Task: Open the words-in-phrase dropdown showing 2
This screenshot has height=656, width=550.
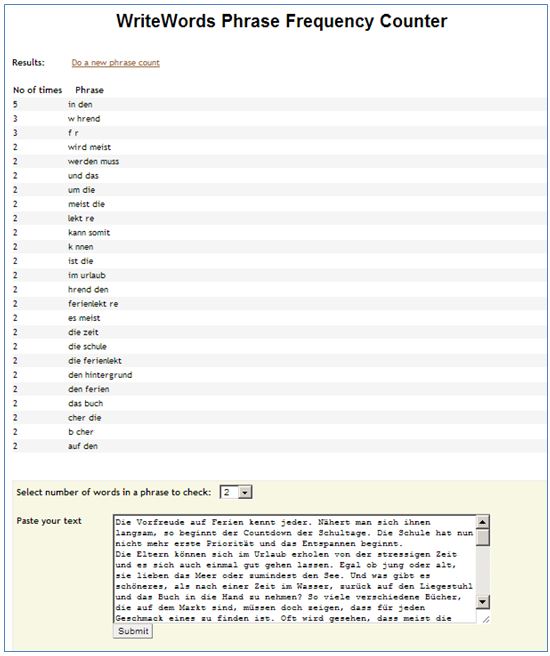Action: (236, 492)
